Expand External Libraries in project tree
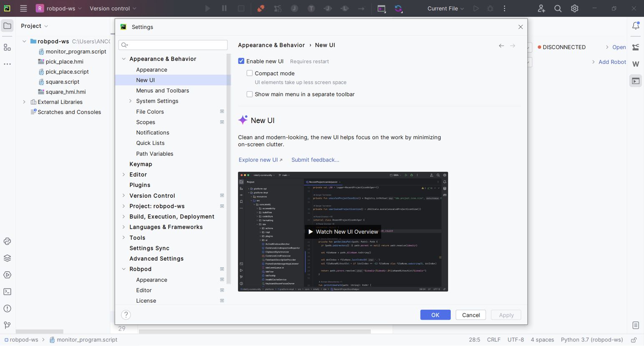 tap(24, 102)
